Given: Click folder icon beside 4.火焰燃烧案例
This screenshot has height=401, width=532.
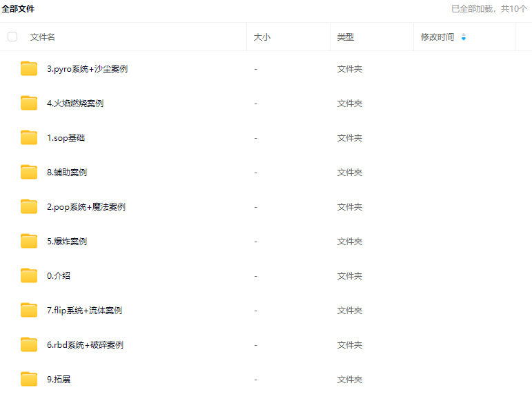Looking at the screenshot, I should (28, 103).
